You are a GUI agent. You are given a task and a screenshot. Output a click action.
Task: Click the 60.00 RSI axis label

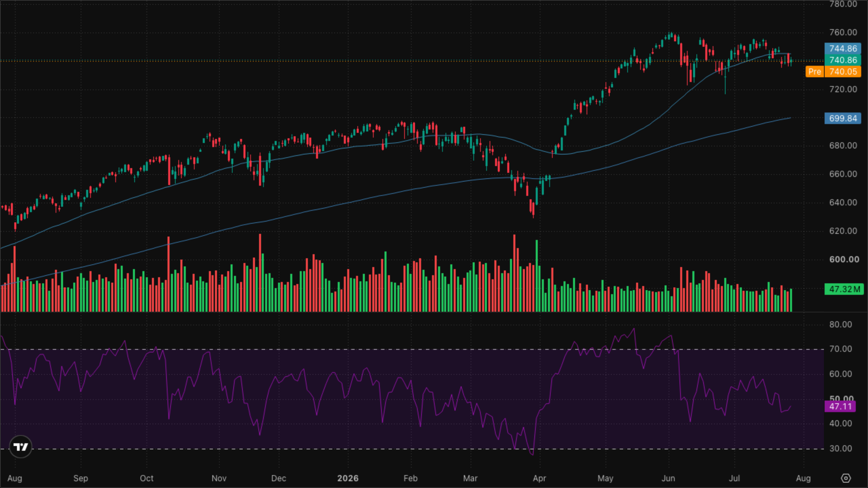(841, 374)
